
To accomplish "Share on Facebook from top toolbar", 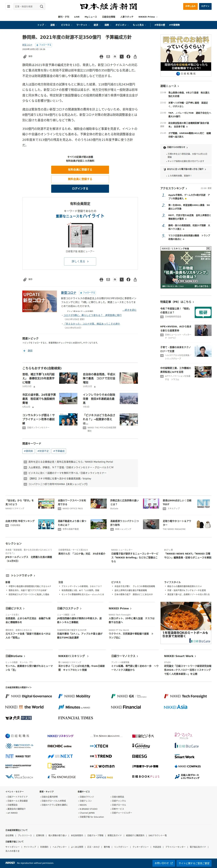I will [128, 57].
